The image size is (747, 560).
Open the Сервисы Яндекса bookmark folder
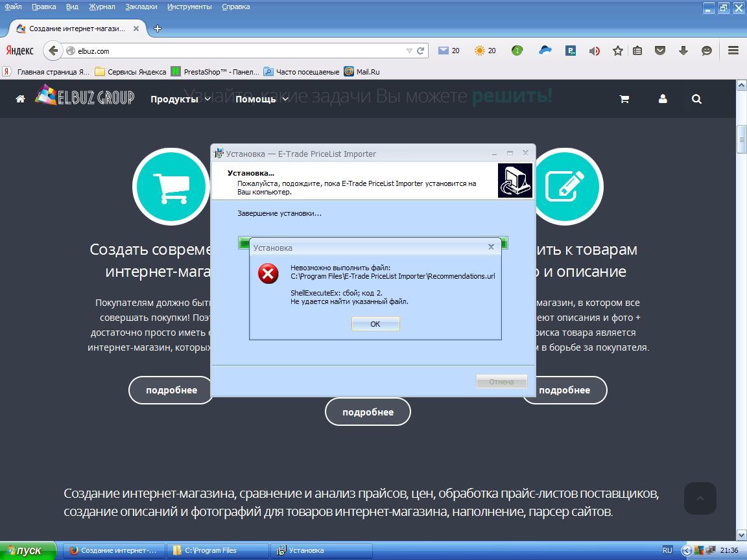tap(130, 72)
